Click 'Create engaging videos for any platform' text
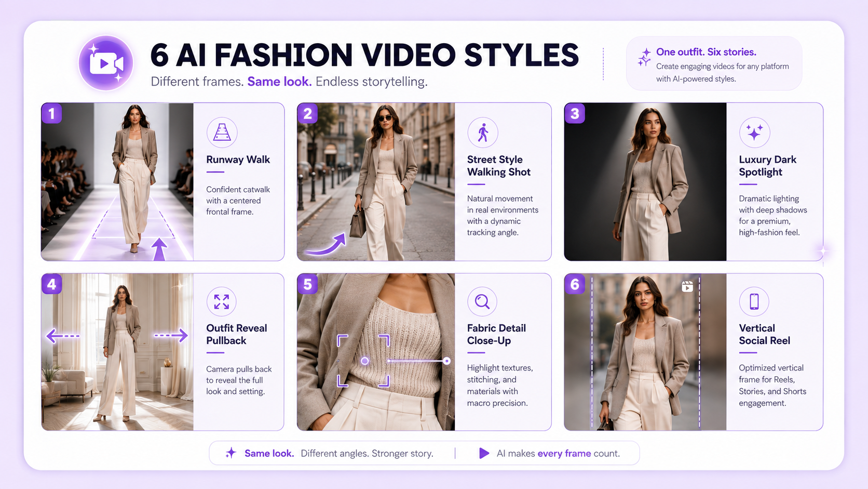Screen dimensions: 868x489 [x=723, y=67]
